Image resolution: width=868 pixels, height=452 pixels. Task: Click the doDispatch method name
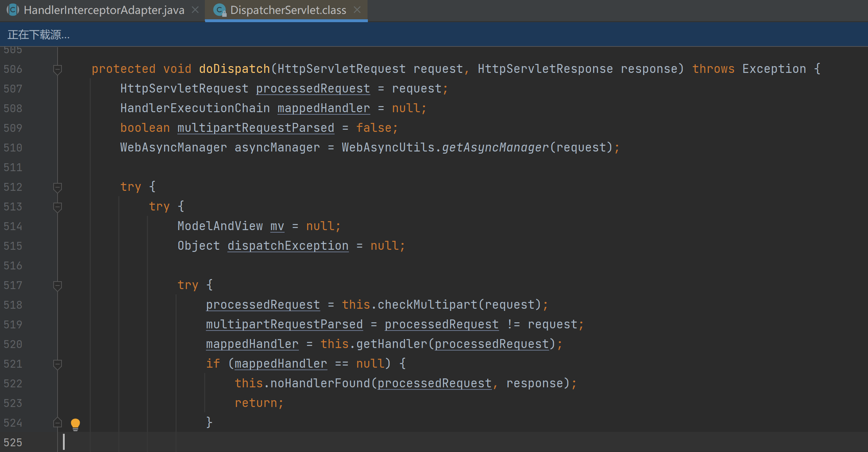[x=235, y=69]
